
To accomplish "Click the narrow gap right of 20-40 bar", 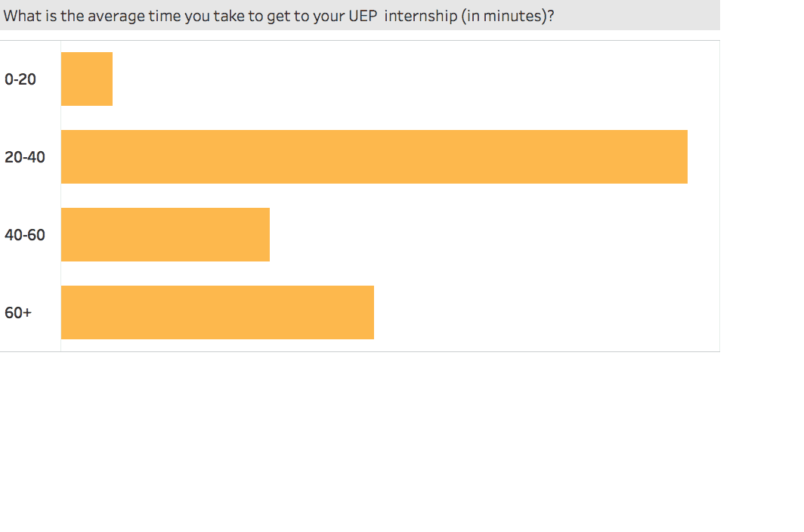I will point(703,156).
